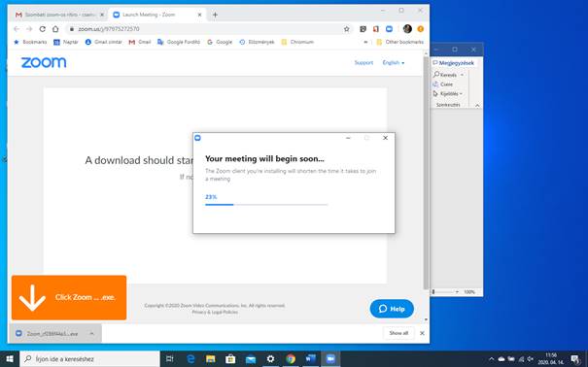Open Settings gear on the taskbar
The height and width of the screenshot is (367, 588).
(270, 359)
